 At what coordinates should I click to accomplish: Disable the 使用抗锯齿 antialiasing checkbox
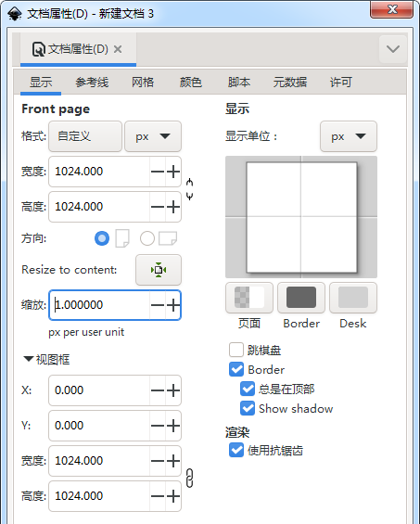pyautogui.click(x=236, y=450)
